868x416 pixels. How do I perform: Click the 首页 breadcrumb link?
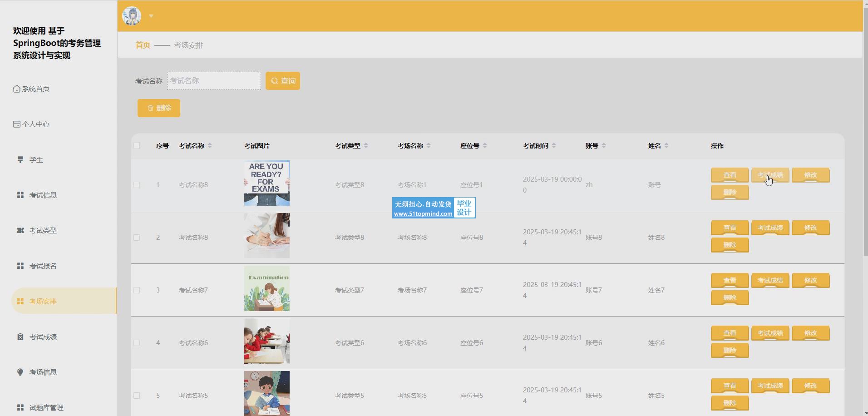[x=143, y=45]
